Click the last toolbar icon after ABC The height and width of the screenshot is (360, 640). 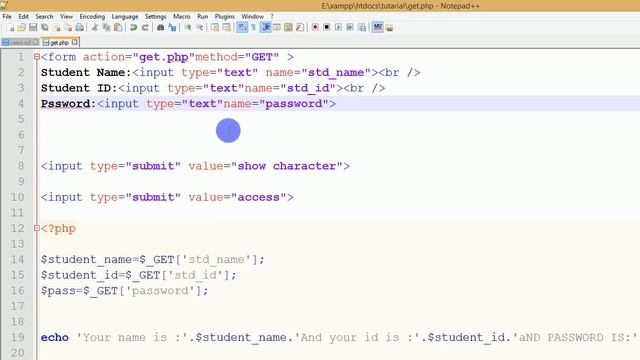[x=389, y=28]
